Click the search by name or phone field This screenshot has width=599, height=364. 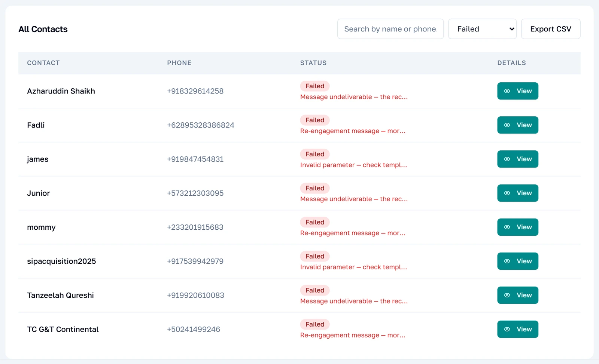pos(390,29)
